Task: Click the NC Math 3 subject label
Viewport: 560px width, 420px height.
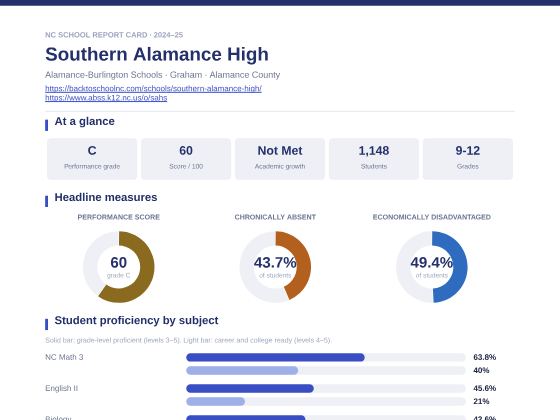Action: [x=64, y=357]
